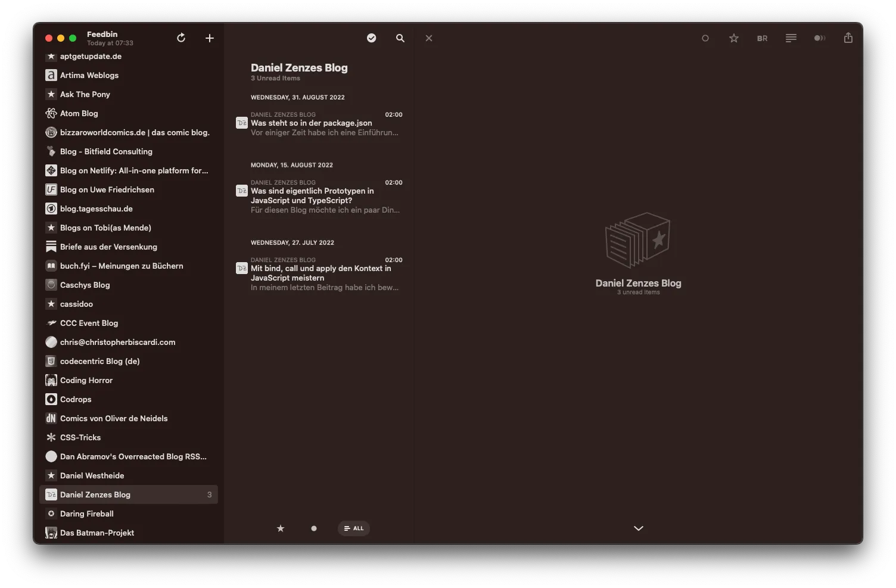Select chris@christopherbiscardi.com feed
The image size is (896, 588).
pyautogui.click(x=129, y=342)
